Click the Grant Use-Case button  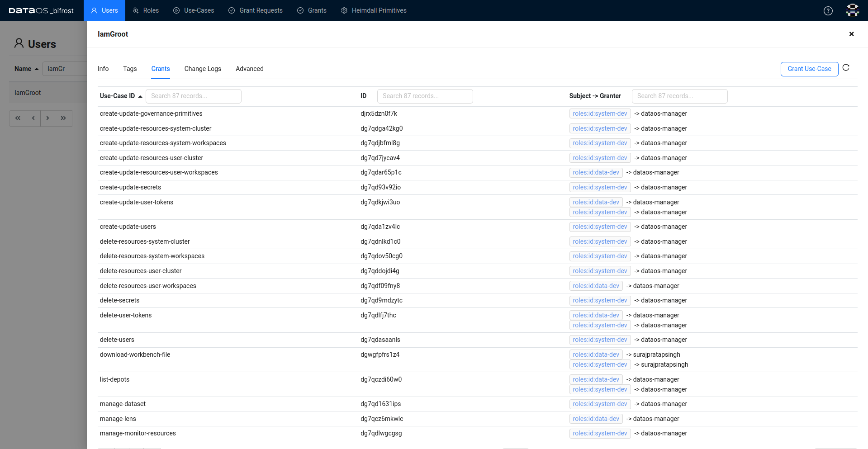click(x=809, y=69)
